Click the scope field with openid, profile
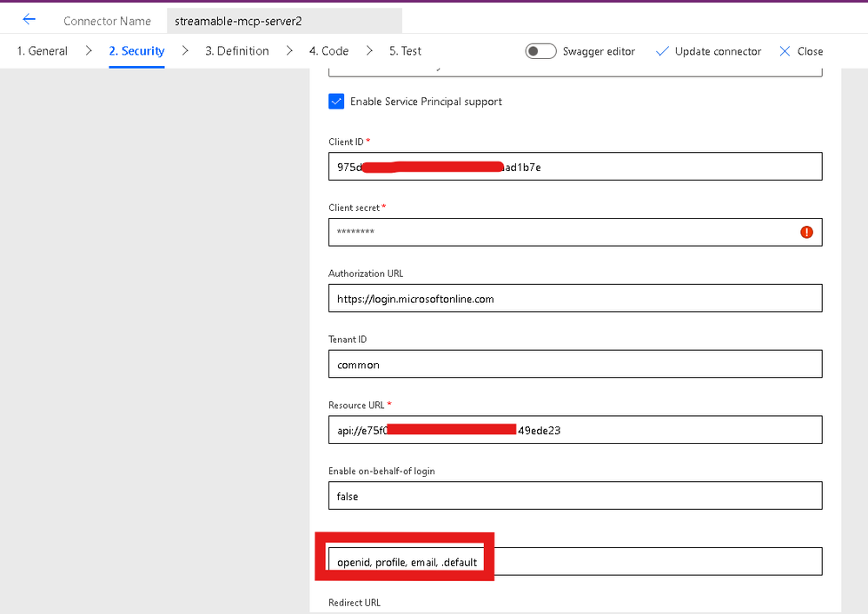Screen dimensions: 868x614 tap(575, 561)
